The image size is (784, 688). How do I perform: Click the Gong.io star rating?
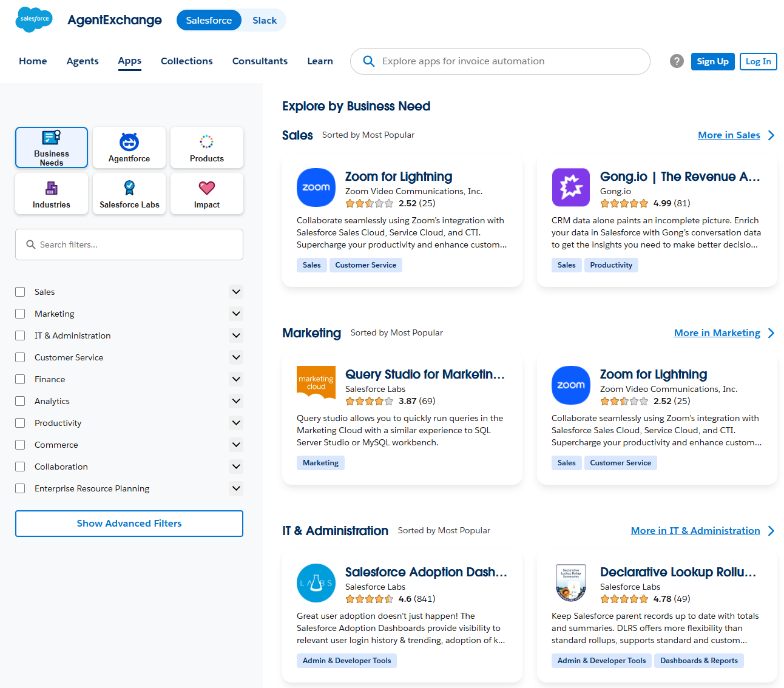[624, 203]
